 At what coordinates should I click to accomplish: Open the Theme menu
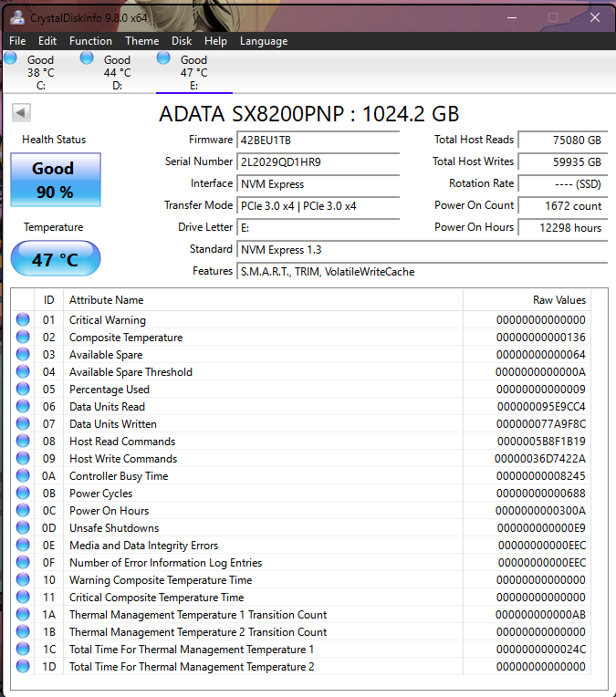pos(141,41)
